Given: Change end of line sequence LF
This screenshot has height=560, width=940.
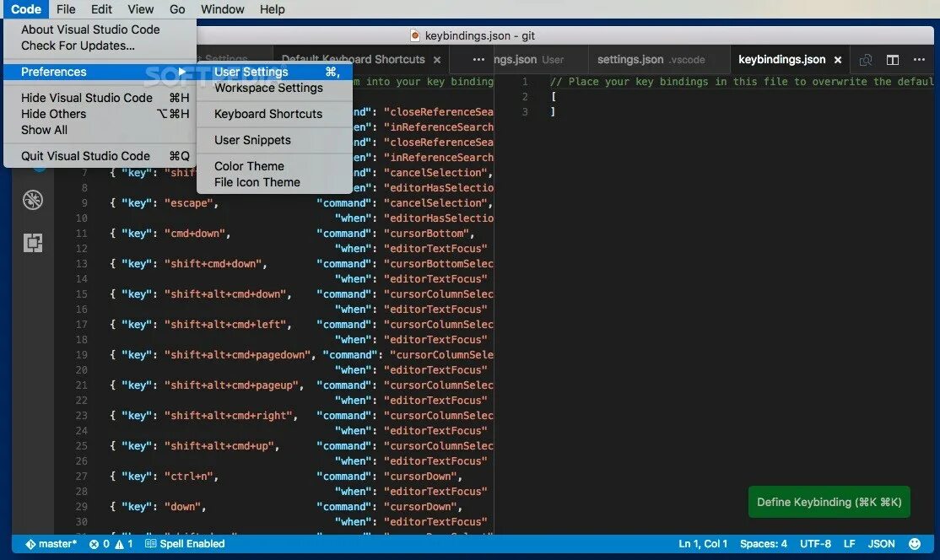Looking at the screenshot, I should (849, 544).
